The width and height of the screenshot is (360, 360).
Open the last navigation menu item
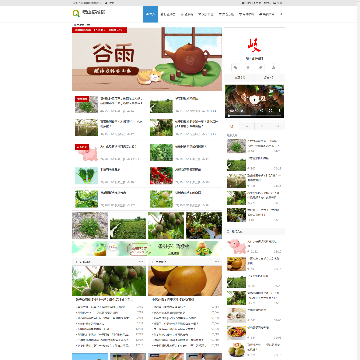266,14
